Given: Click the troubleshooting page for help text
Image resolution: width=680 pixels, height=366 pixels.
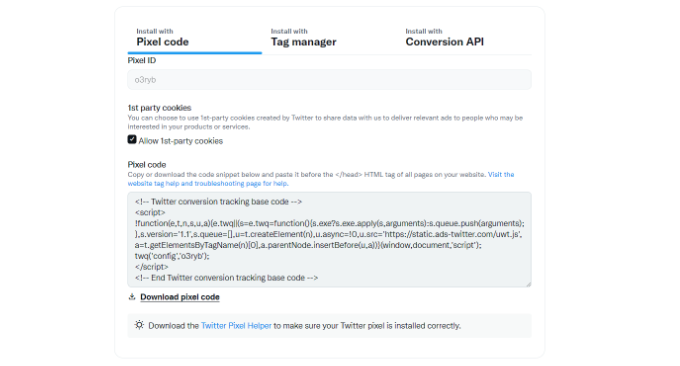Looking at the screenshot, I should (x=241, y=183).
